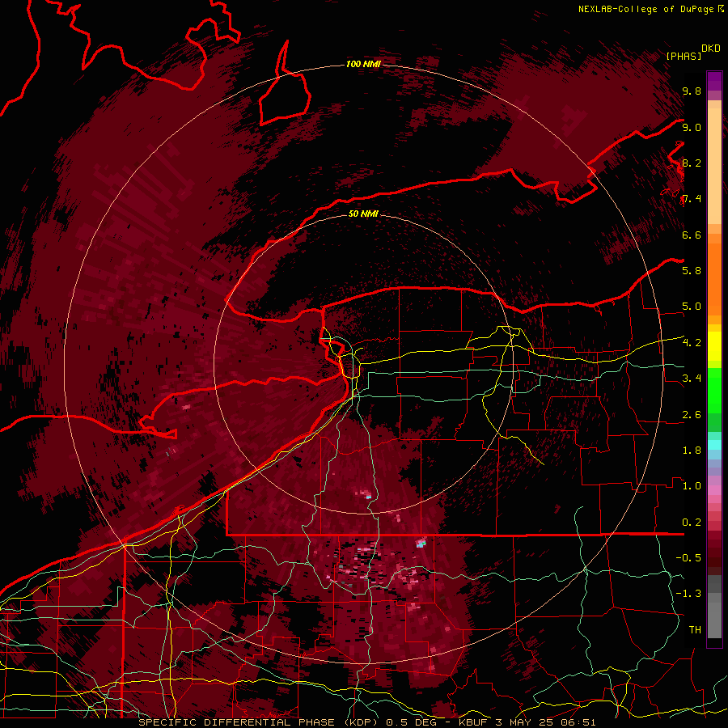Click the 9.8 value on the scale

pyautogui.click(x=692, y=91)
